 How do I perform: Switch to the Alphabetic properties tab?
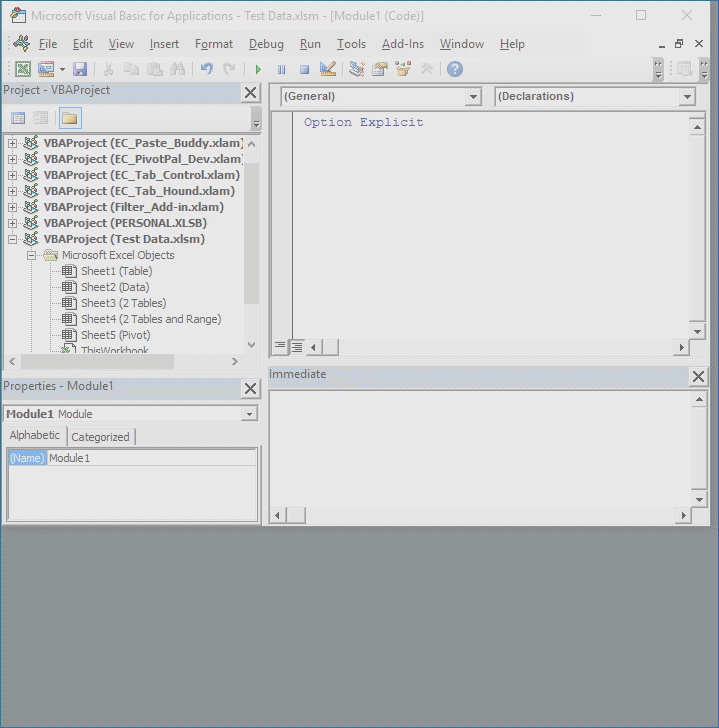point(35,436)
